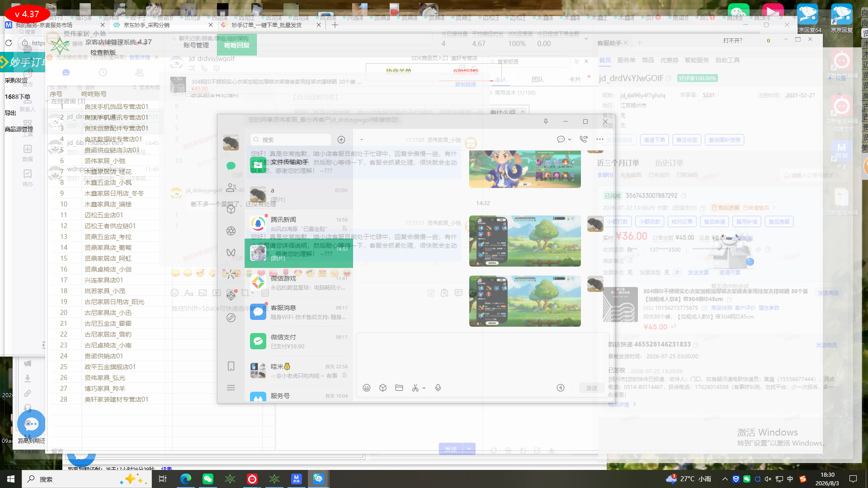
Task: Show hidden icons in the system tray
Action: 725,479
